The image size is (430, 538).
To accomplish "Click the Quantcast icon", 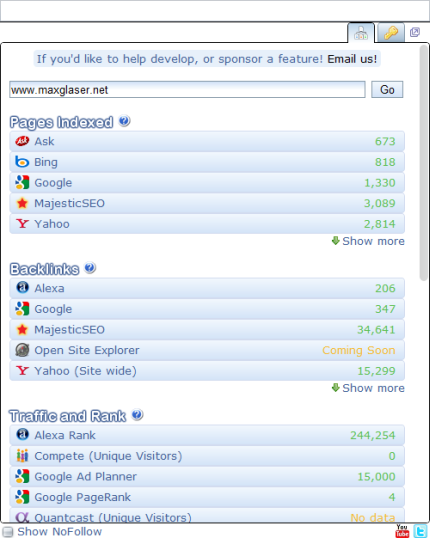I will pyautogui.click(x=22, y=517).
